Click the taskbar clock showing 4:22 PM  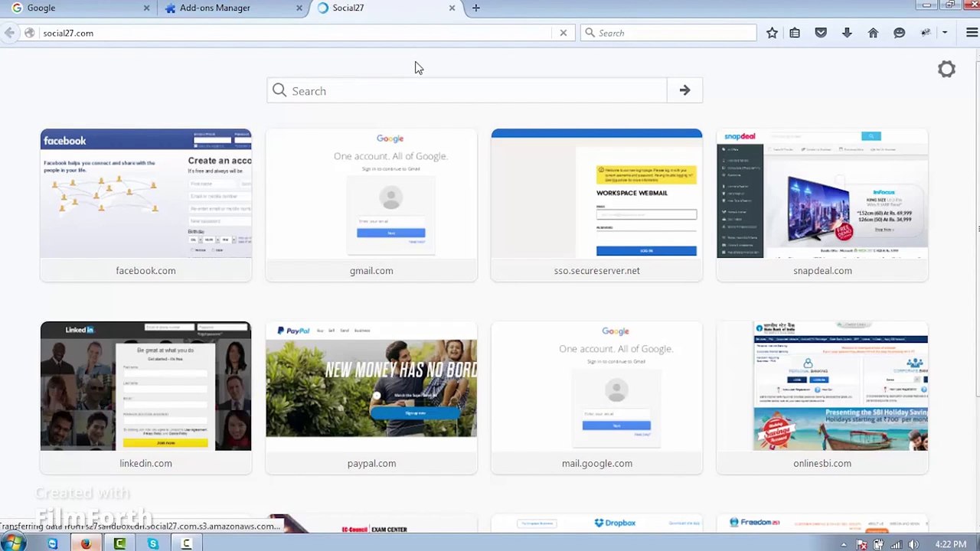coord(950,544)
